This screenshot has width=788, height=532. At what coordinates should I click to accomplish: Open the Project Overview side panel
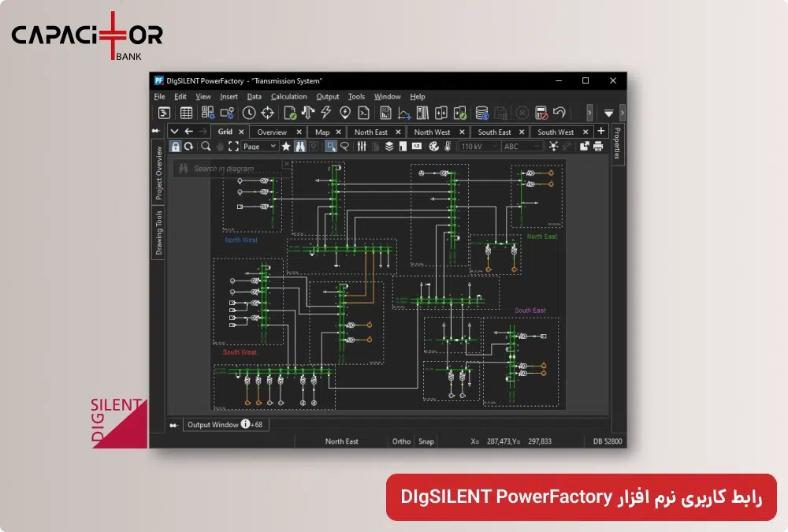click(158, 173)
